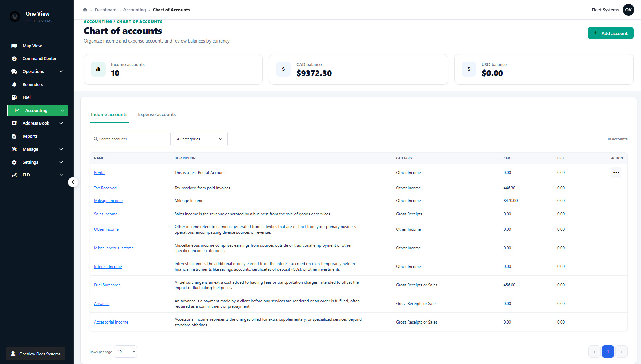
Task: Click the Settings gear icon
Action: tap(14, 162)
